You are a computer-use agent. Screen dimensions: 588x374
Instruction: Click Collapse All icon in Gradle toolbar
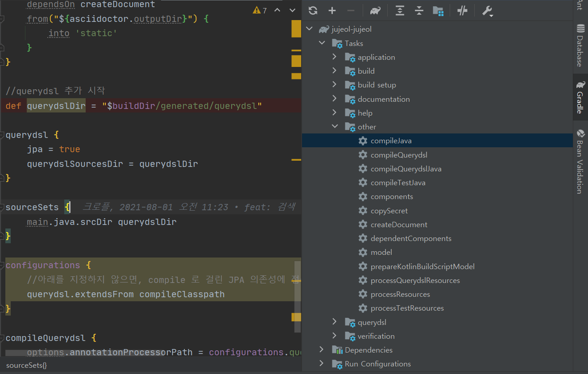[419, 11]
